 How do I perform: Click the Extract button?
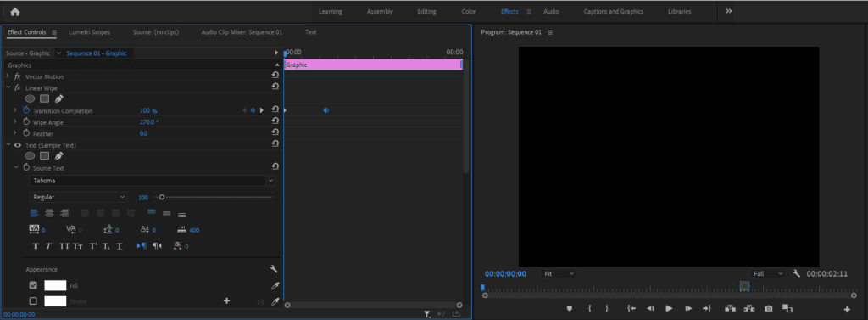pos(749,308)
